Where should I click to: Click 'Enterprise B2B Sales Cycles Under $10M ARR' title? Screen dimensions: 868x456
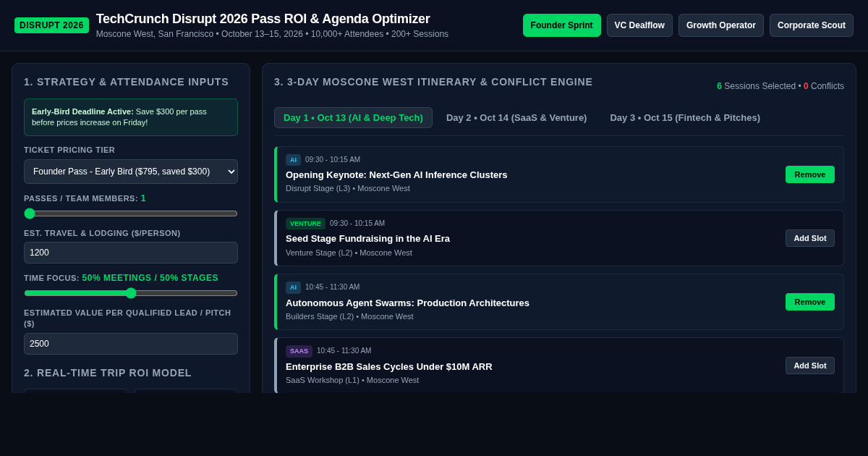pos(389,366)
